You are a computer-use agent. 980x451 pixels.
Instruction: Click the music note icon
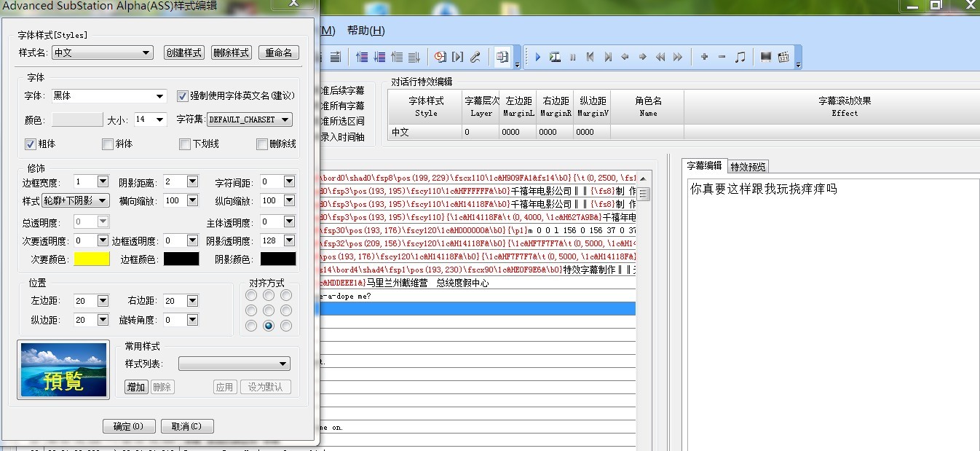pyautogui.click(x=740, y=57)
